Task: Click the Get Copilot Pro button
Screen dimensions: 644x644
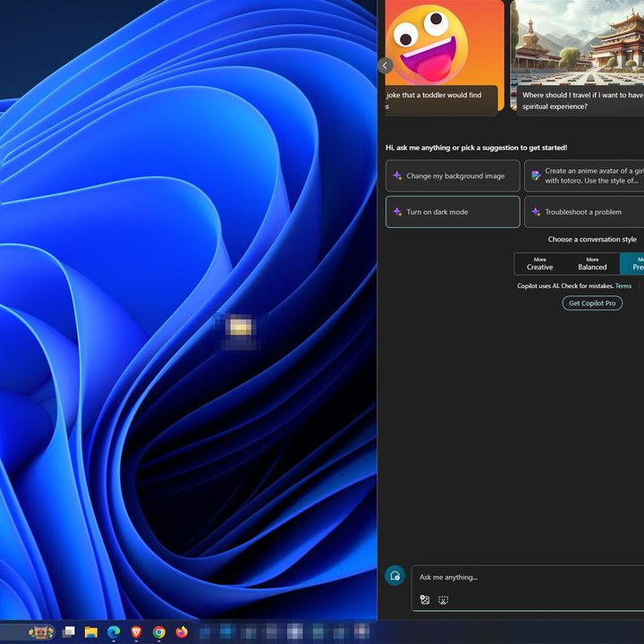Action: [592, 303]
